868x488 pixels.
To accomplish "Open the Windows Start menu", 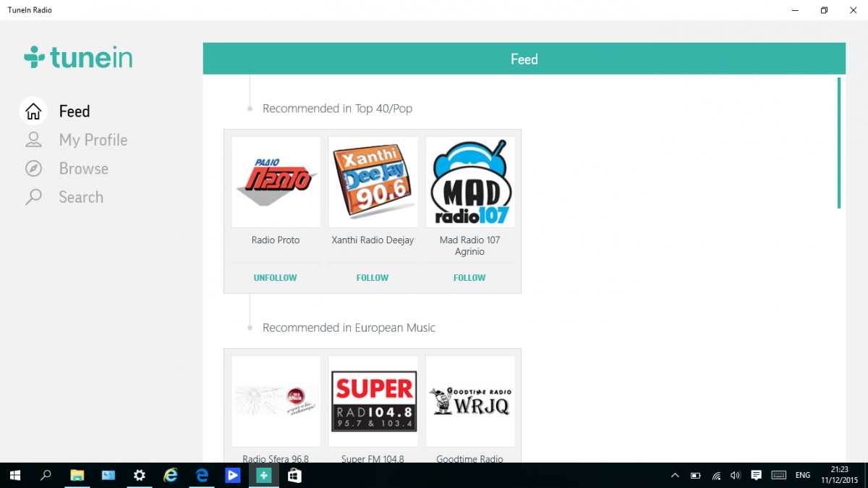I will coord(14,476).
